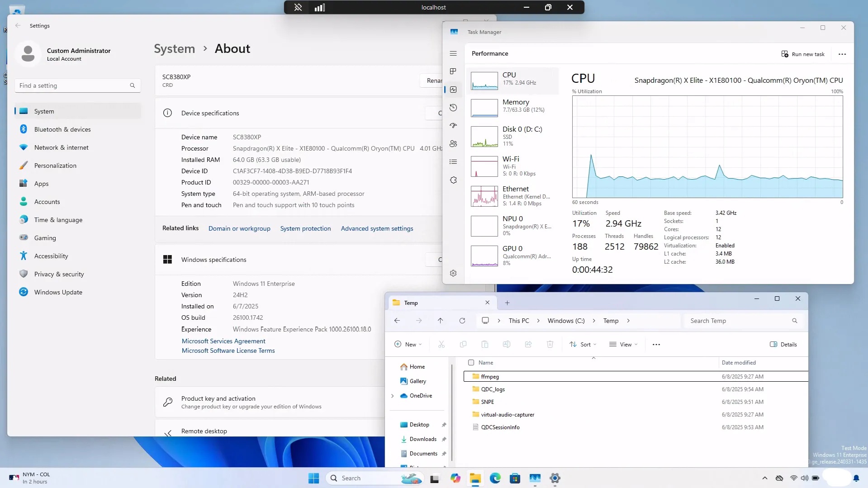The image size is (868, 488).
Task: Open Personalization settings
Action: pos(77,166)
